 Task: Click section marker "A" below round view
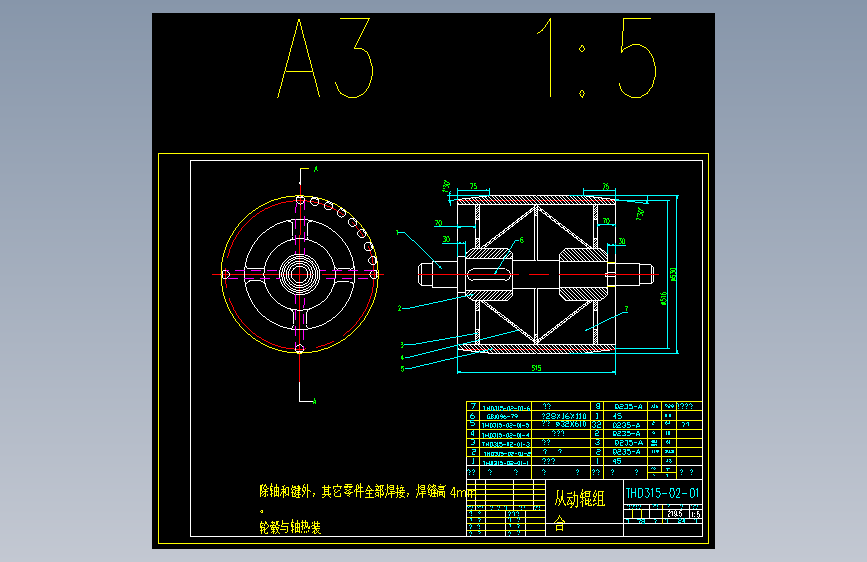click(x=315, y=402)
